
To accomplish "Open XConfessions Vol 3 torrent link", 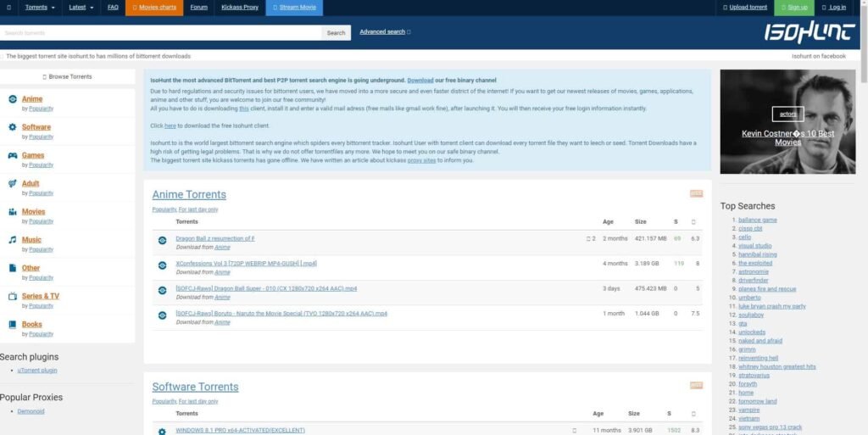I will click(x=247, y=264).
